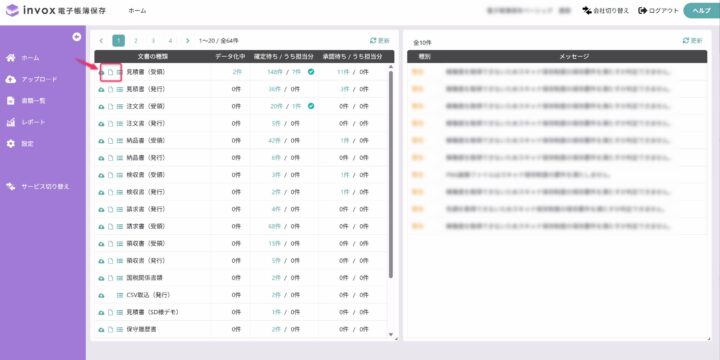Click the list icon for 保守履歴書

(120, 330)
